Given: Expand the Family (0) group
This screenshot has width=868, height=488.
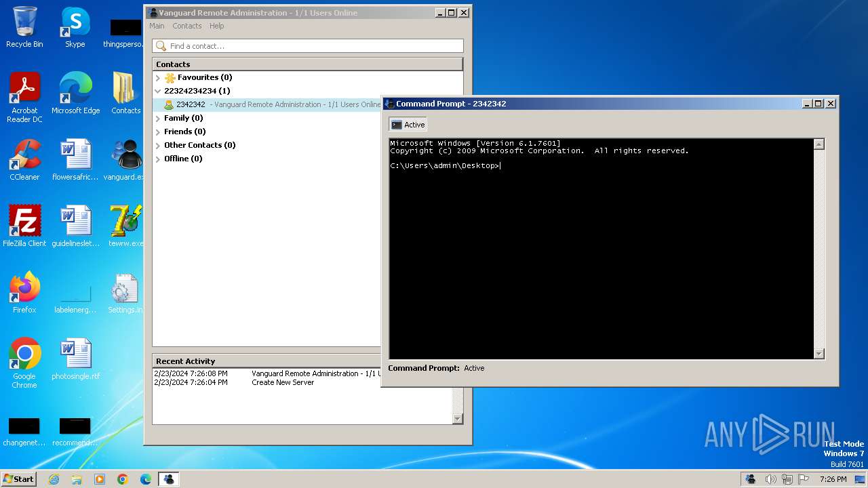Looking at the screenshot, I should point(158,119).
